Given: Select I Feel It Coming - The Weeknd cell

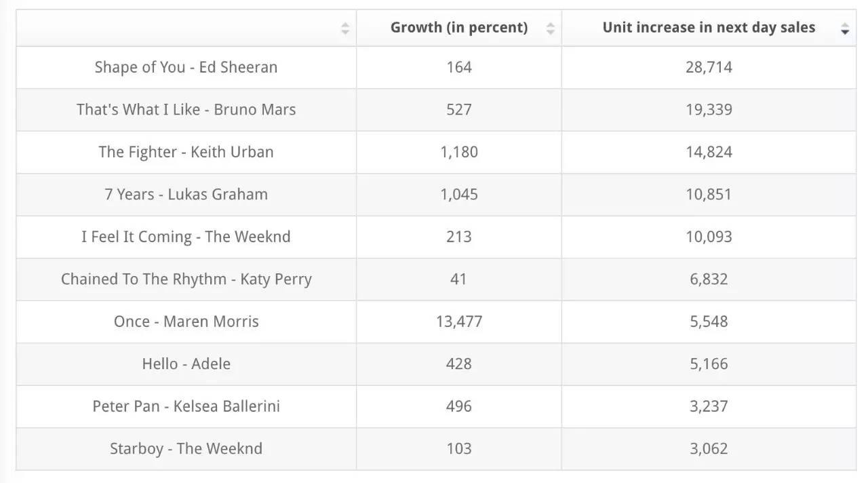Looking at the screenshot, I should pos(186,237).
